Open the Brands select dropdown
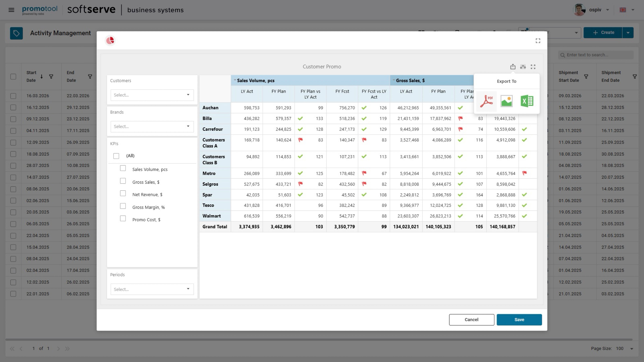This screenshot has height=362, width=644. [152, 126]
